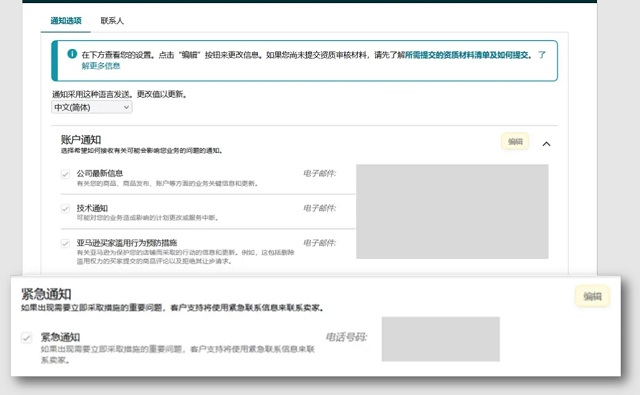Viewport: 640px width, 395px height.
Task: Switch to the 通知选项 tab
Action: point(66,20)
